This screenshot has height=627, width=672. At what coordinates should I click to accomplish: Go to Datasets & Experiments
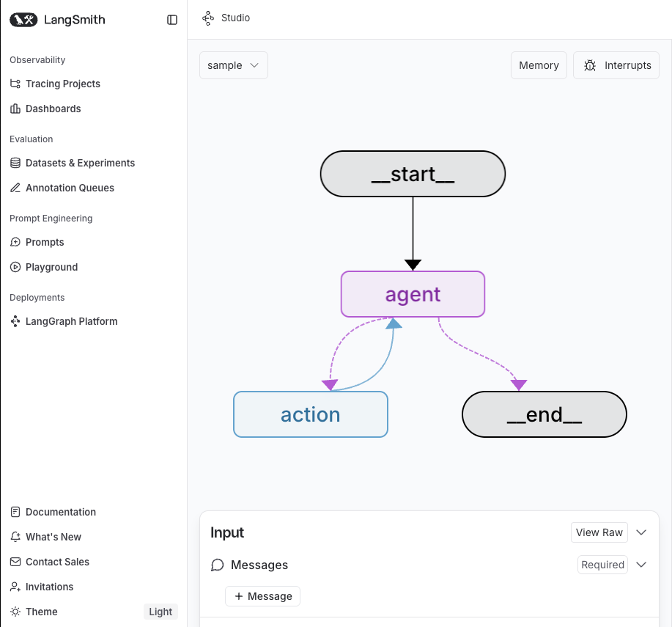click(80, 163)
